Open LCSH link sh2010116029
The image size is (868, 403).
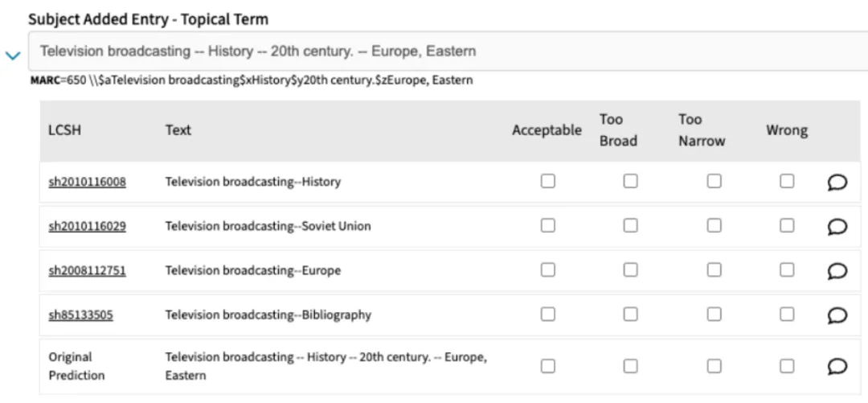pyautogui.click(x=88, y=226)
